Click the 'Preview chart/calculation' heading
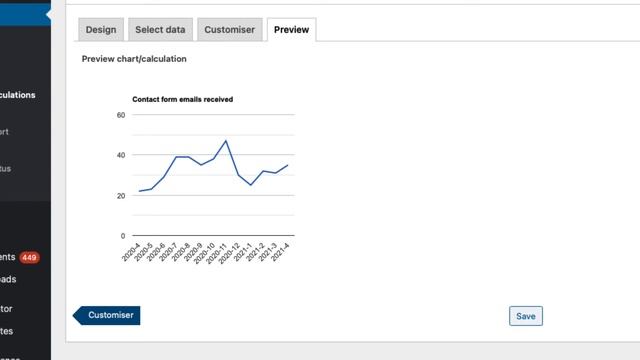This screenshot has height=360, width=640. 134,59
